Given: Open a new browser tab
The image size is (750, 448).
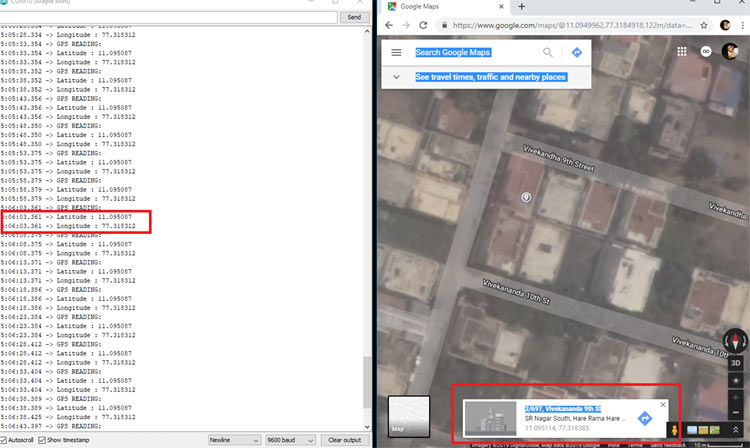Looking at the screenshot, I should [521, 6].
